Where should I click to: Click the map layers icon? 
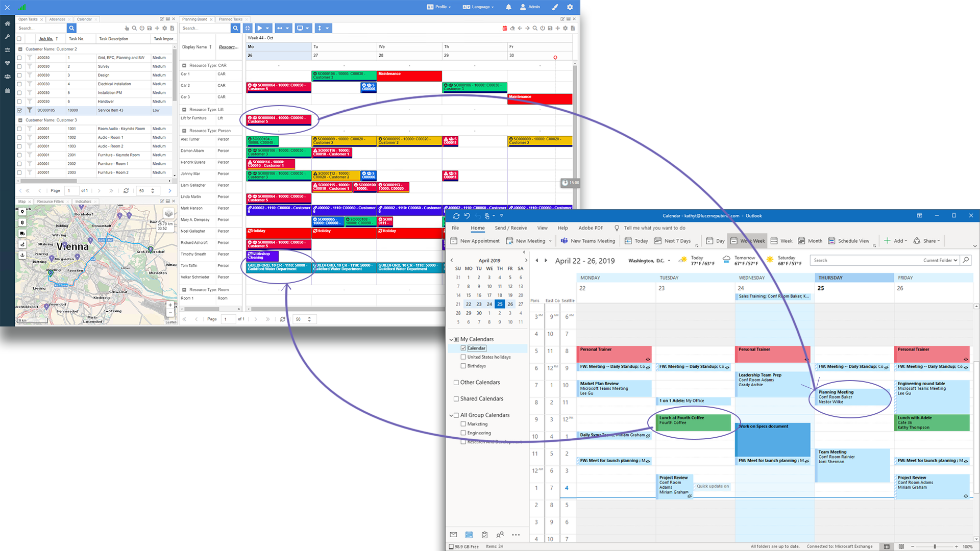point(168,213)
